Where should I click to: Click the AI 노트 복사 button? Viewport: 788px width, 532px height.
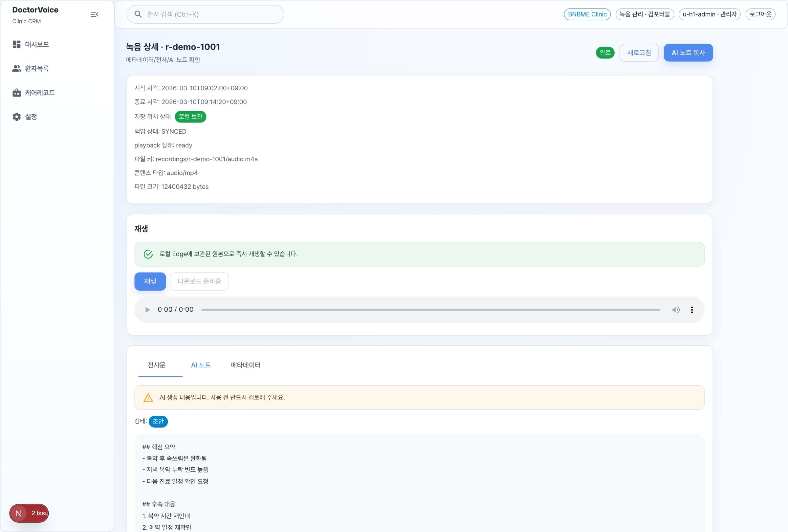(x=688, y=53)
